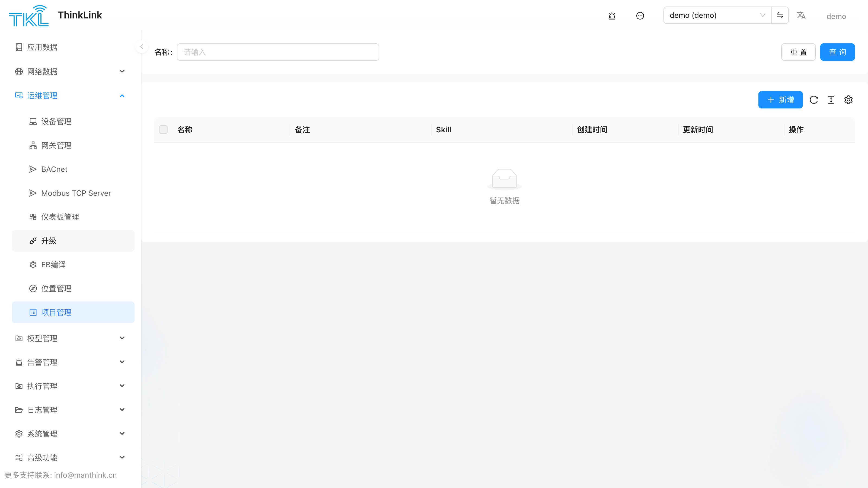Viewport: 868px width, 488px height.
Task: Click the list icon for 项目管理
Action: [x=33, y=313]
